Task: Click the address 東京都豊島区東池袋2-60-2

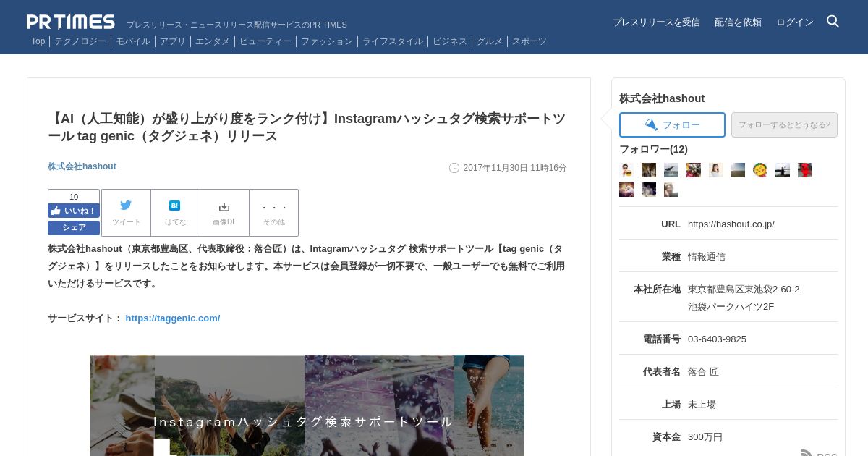Action: click(744, 290)
